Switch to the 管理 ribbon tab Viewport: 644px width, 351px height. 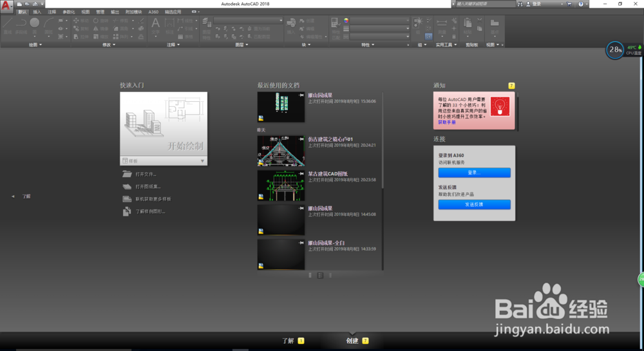coord(100,12)
